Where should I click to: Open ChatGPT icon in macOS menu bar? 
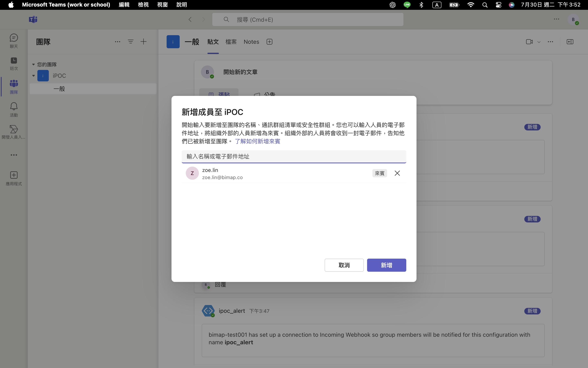[x=392, y=5]
